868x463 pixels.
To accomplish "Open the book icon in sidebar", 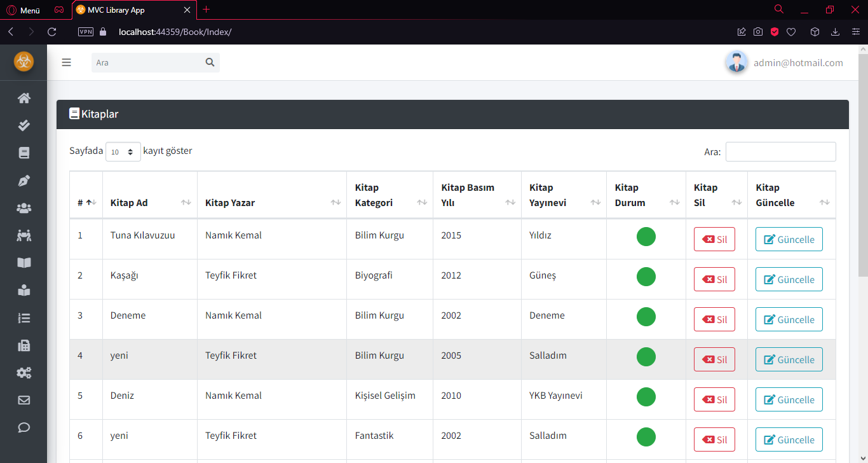I will click(24, 153).
